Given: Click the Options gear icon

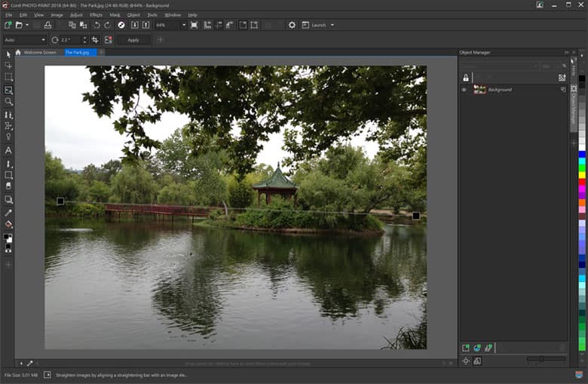Looking at the screenshot, I should click(292, 25).
